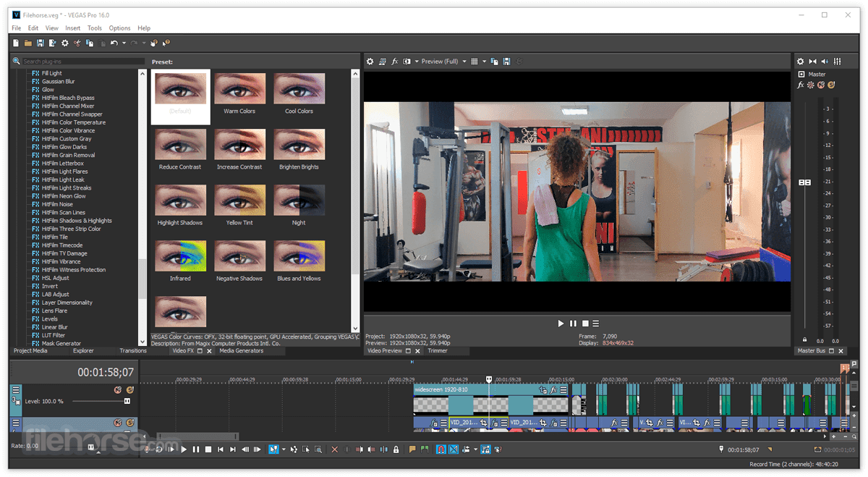Image resolution: width=868 pixels, height=477 pixels.
Task: Open the File menu
Action: coord(16,28)
